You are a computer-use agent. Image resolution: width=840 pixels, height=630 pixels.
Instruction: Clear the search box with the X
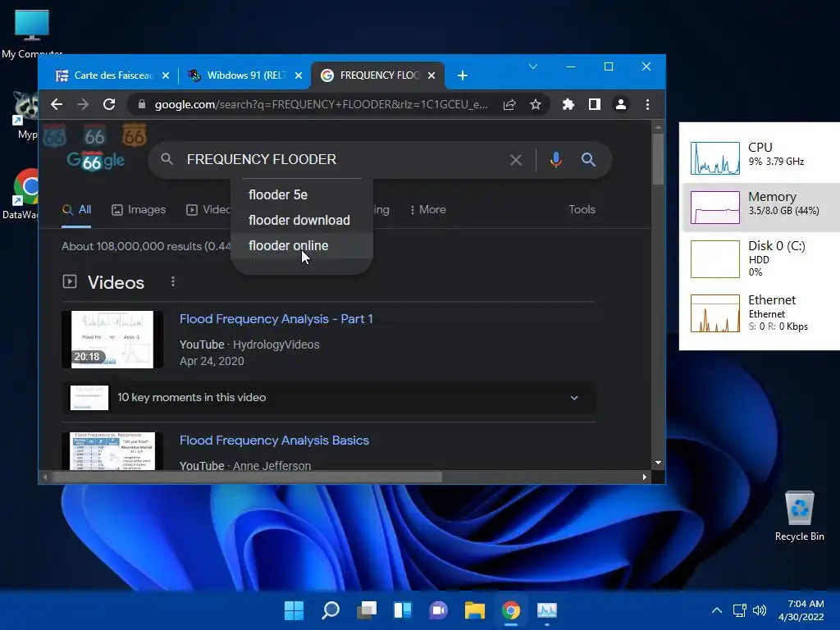(516, 160)
